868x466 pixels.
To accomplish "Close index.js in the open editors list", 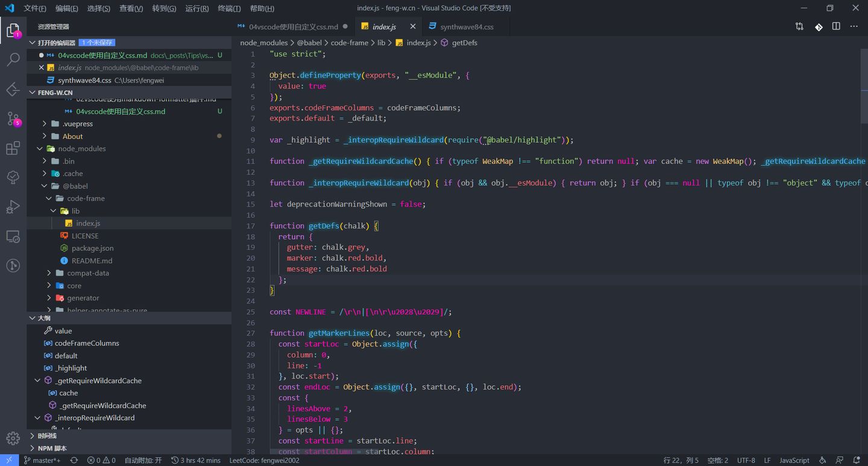I will [42, 68].
